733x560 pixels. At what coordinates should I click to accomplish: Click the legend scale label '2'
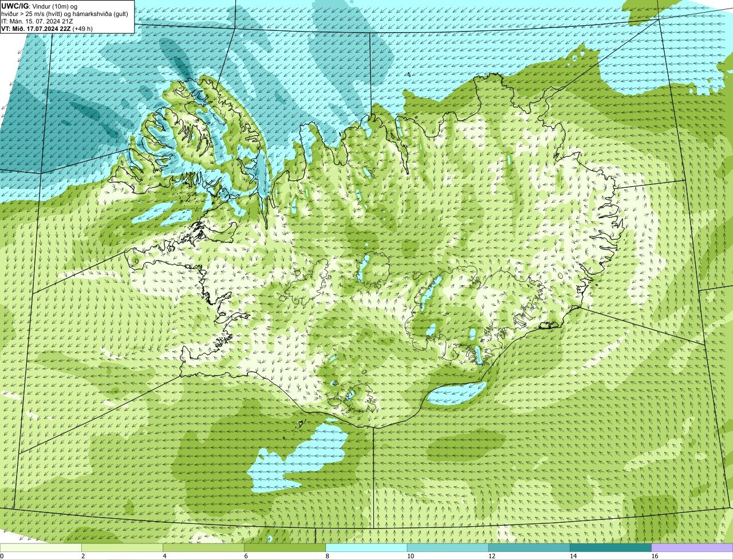coord(83,556)
